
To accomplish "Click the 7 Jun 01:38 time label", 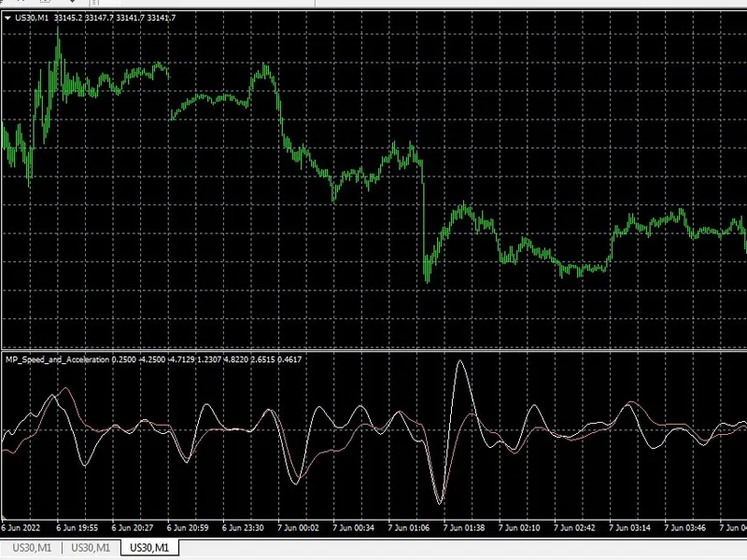I will coord(464,527).
